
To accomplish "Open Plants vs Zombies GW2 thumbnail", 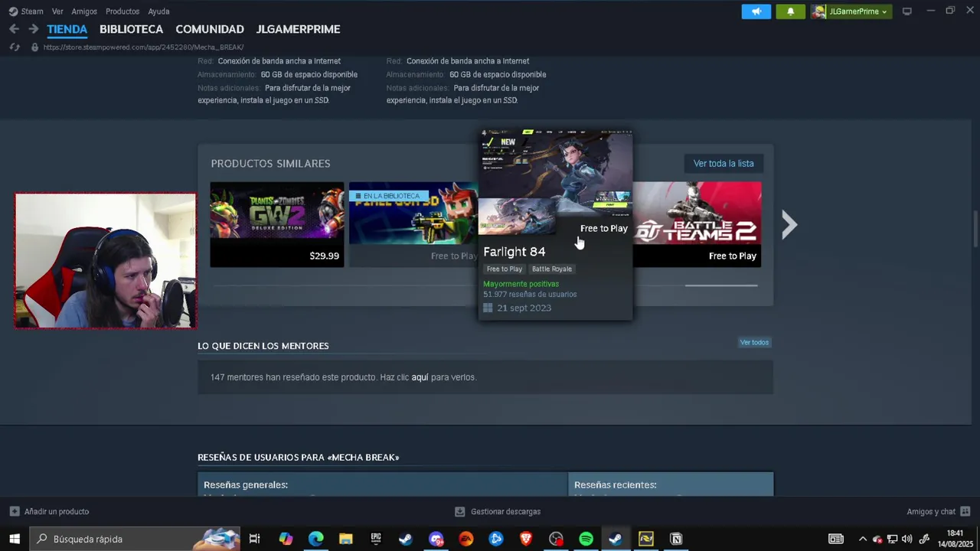I will click(x=277, y=224).
